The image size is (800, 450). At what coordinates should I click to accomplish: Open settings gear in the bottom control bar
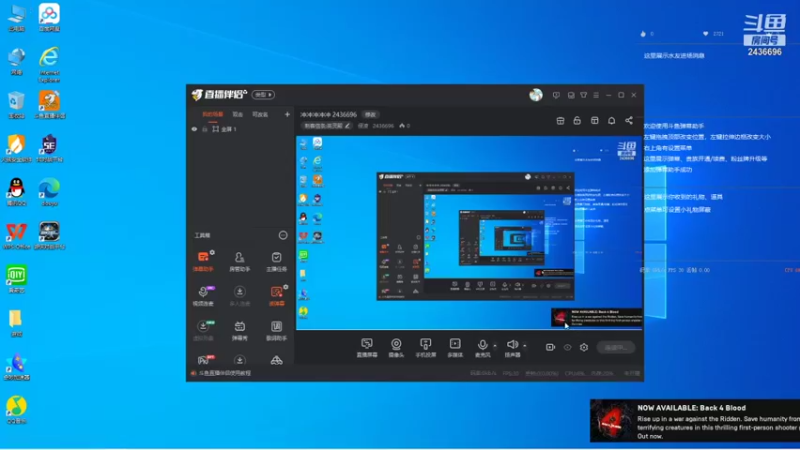(x=584, y=347)
